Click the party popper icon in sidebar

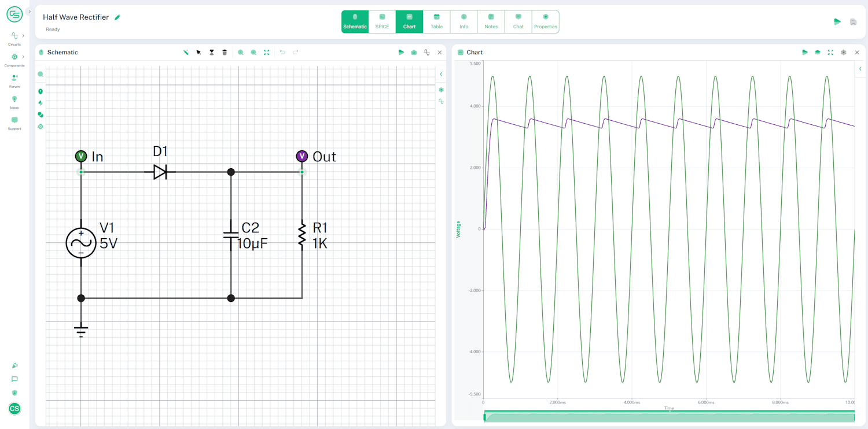(14, 365)
